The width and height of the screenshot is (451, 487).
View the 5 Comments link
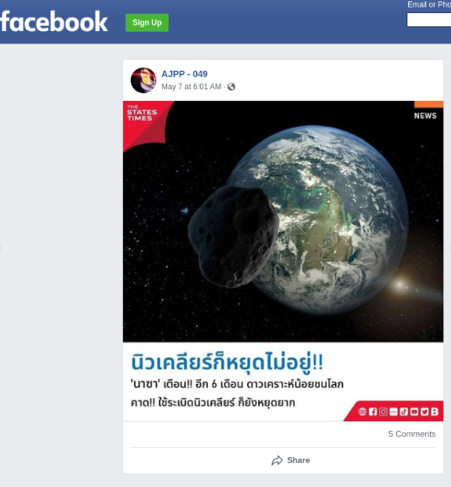click(x=412, y=434)
